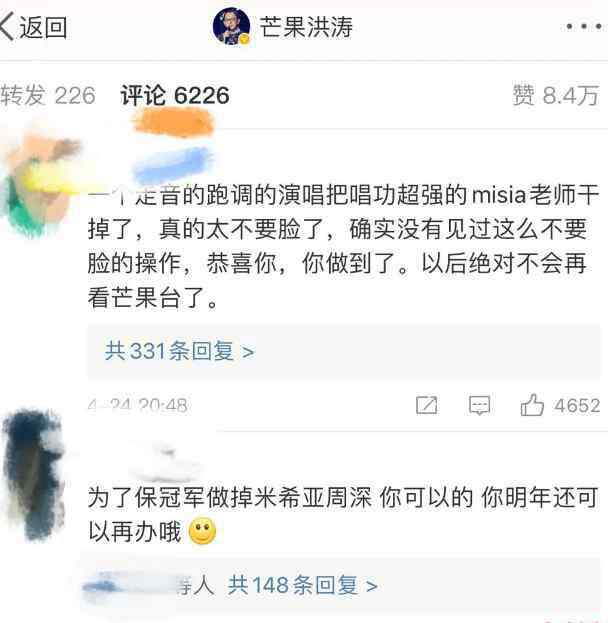The image size is (608, 623).
Task: Expand 共148条回复 replies
Action: (303, 586)
